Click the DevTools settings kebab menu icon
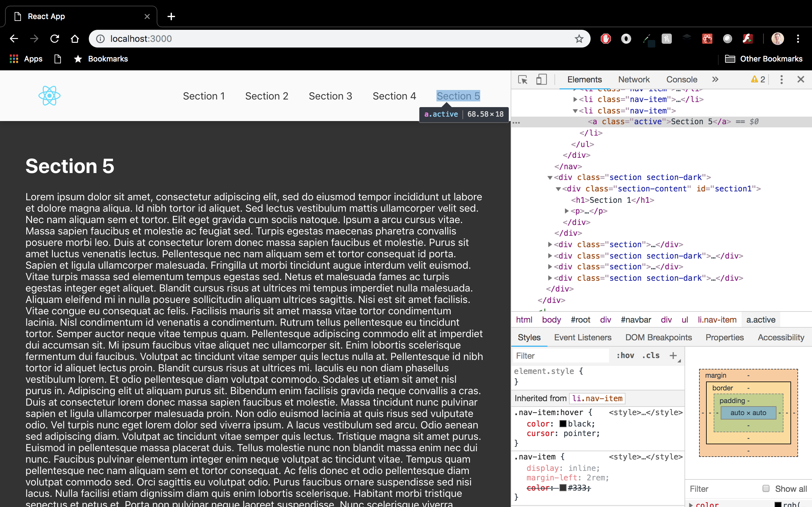This screenshot has height=507, width=812. coord(782,80)
